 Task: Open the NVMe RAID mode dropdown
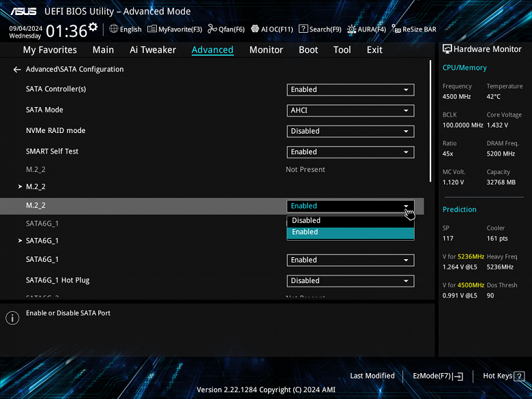point(351,132)
